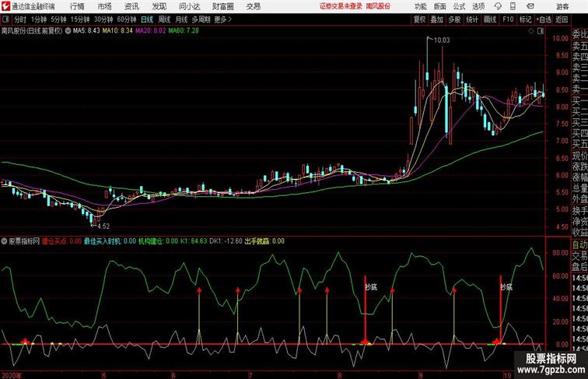Screen dimensions: 588x379
Task: Click the 统计 statistics toolbar button
Action: point(472,19)
